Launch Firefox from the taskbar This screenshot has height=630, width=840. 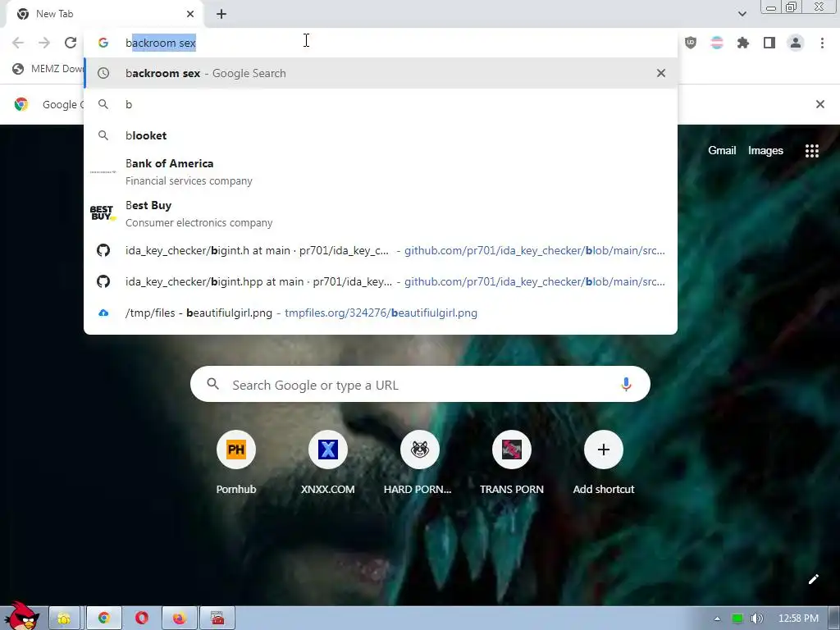pyautogui.click(x=179, y=619)
